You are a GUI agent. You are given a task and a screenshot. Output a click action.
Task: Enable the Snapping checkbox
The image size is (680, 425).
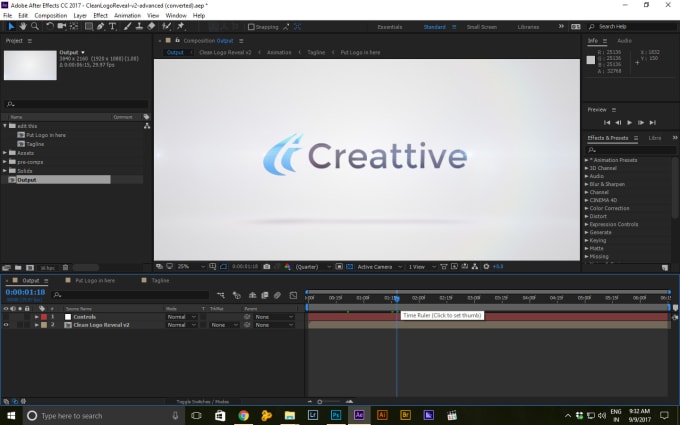251,27
